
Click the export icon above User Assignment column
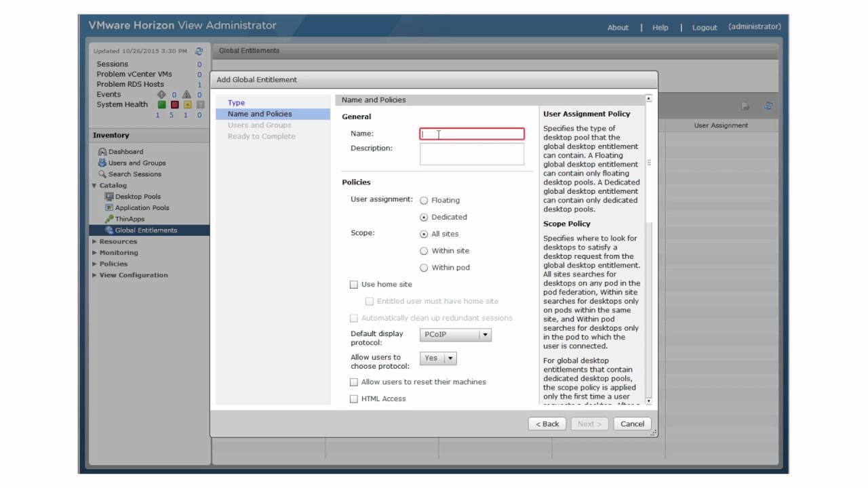coord(745,106)
